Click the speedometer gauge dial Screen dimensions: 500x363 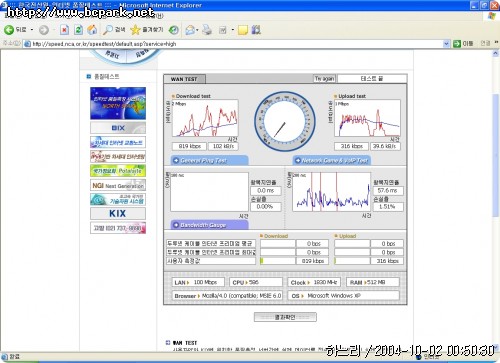(285, 122)
